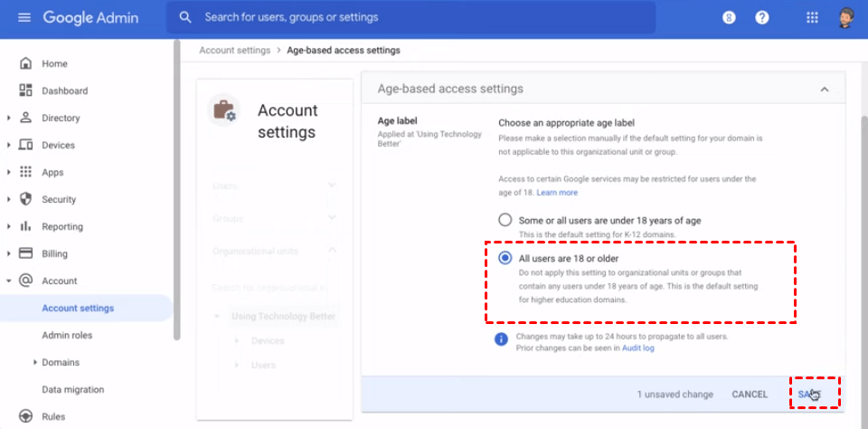The width and height of the screenshot is (868, 429).
Task: Open the Google apps grid launcher
Action: coord(812,17)
